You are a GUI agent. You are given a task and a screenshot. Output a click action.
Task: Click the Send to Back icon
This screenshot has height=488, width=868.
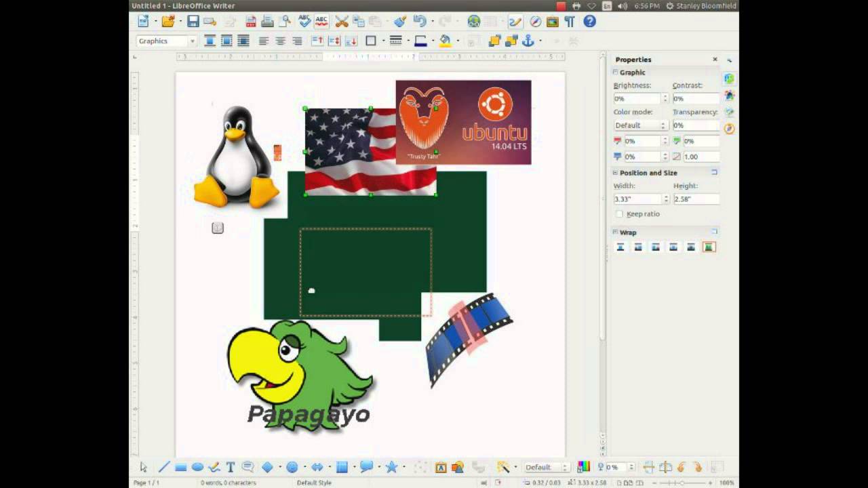click(x=511, y=41)
